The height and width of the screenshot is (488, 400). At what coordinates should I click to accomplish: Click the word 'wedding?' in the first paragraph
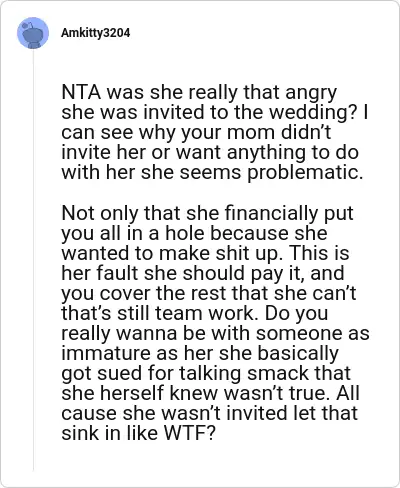(313, 113)
